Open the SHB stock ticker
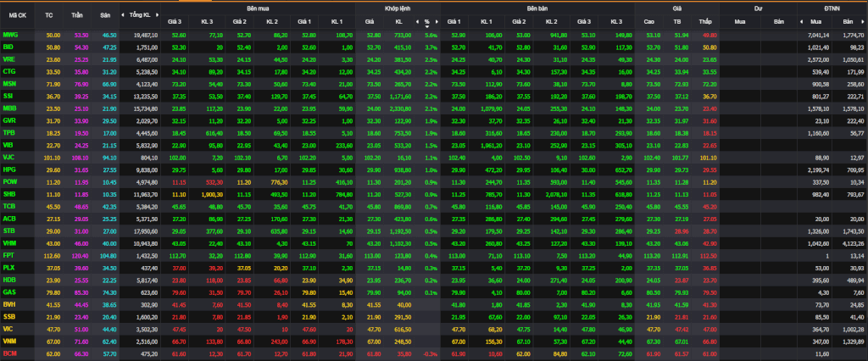This screenshot has height=361, width=868. [8, 193]
